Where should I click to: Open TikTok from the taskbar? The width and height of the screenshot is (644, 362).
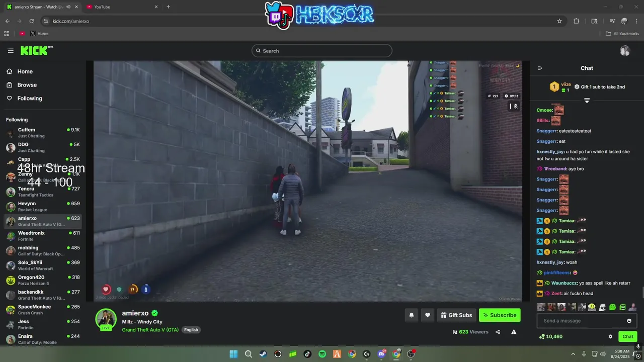[x=307, y=354]
